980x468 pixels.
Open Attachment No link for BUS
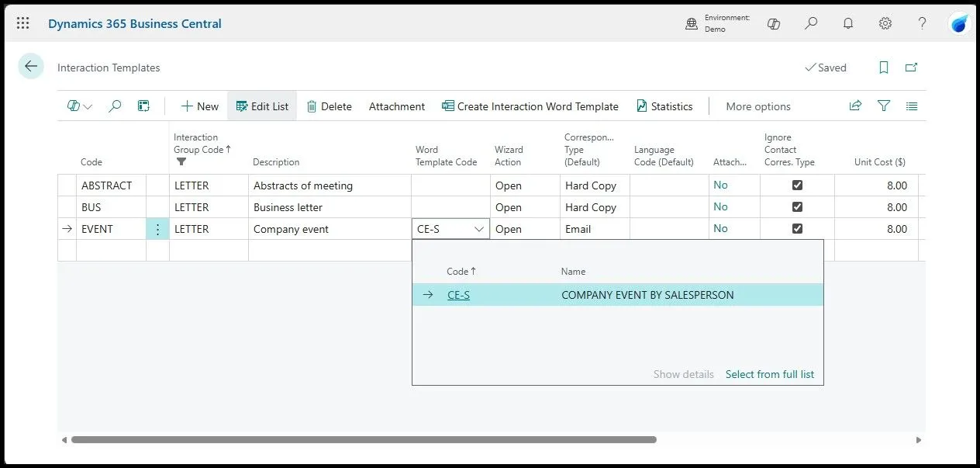click(x=720, y=206)
